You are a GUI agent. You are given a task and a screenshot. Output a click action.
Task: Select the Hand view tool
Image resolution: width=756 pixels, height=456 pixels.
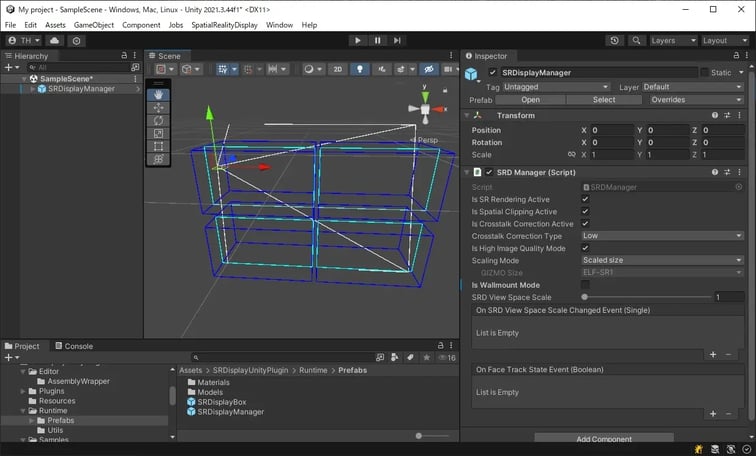(158, 95)
